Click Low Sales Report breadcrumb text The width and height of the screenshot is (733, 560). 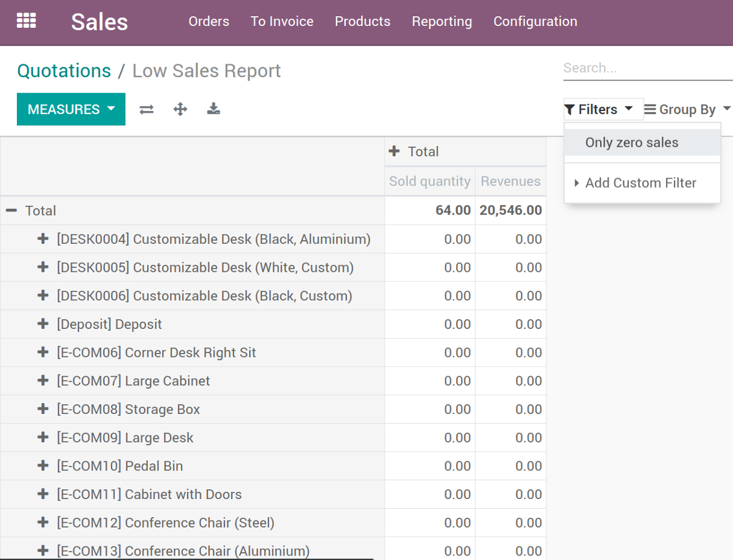pos(207,71)
